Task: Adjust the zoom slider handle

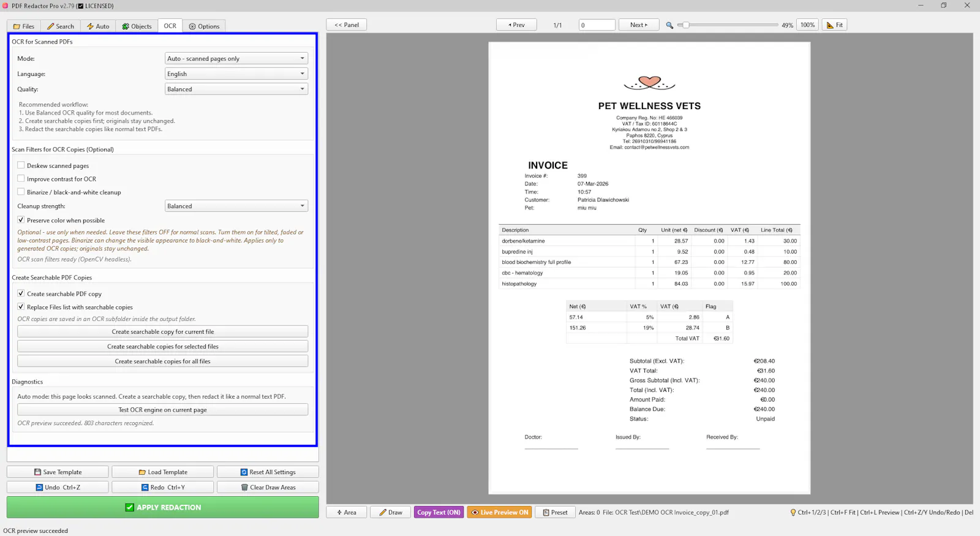Action: pyautogui.click(x=685, y=25)
